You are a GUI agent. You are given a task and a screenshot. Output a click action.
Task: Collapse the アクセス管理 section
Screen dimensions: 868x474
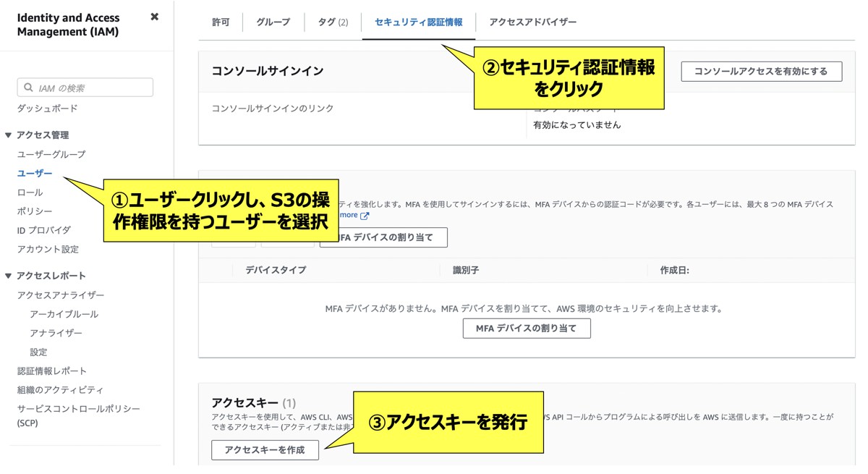click(x=8, y=135)
